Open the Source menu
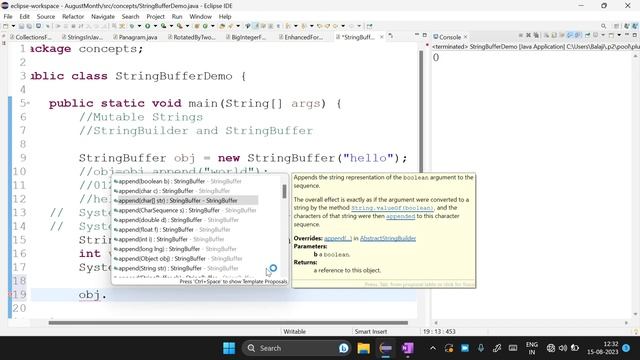640x360 pixels. point(46,16)
